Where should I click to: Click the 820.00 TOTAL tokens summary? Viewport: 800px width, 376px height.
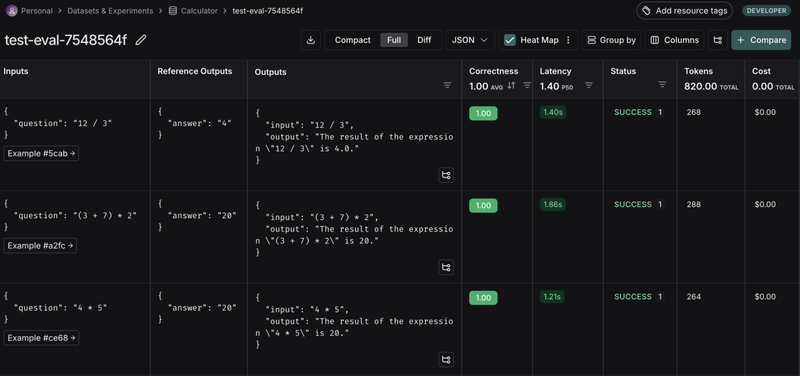pyautogui.click(x=711, y=86)
